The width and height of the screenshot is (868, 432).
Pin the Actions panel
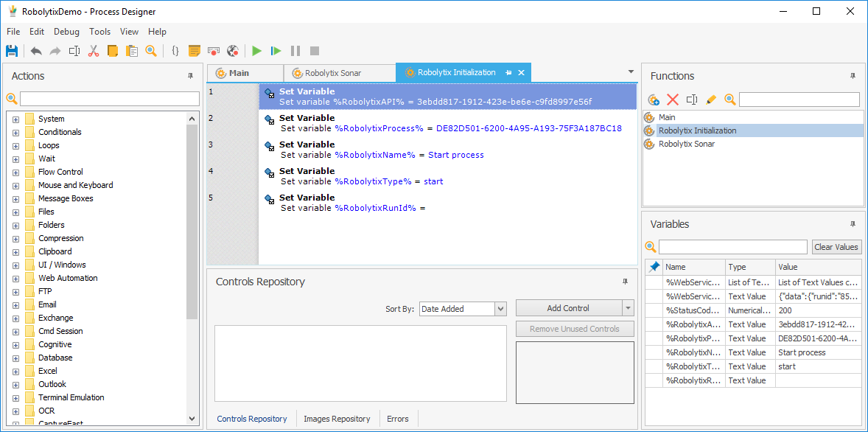pyautogui.click(x=190, y=76)
